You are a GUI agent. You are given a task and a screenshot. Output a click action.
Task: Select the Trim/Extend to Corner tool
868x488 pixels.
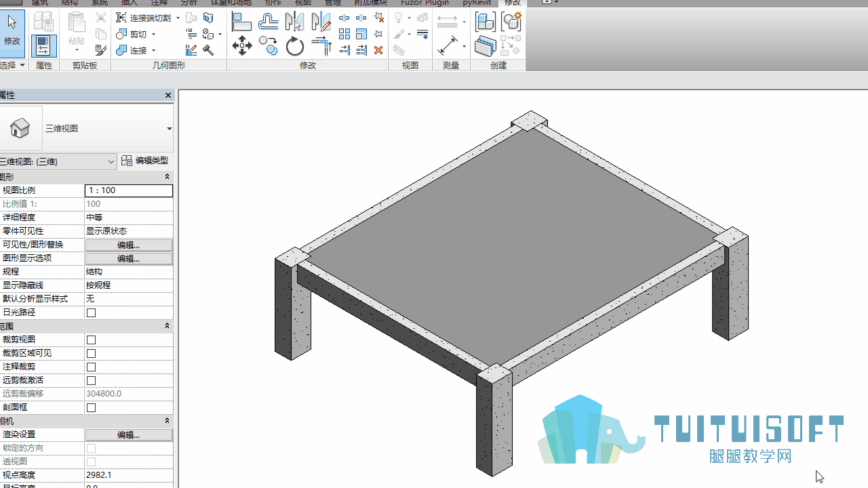(x=321, y=46)
